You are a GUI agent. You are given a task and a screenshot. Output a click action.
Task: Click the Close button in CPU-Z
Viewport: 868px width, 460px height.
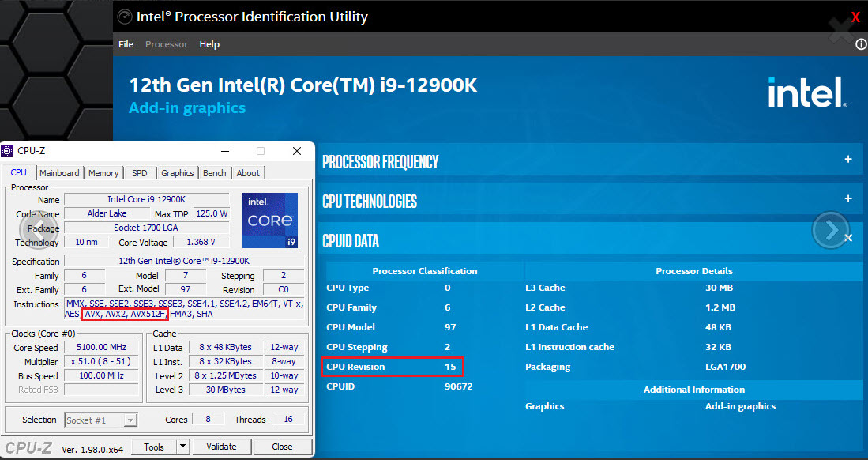pos(282,447)
